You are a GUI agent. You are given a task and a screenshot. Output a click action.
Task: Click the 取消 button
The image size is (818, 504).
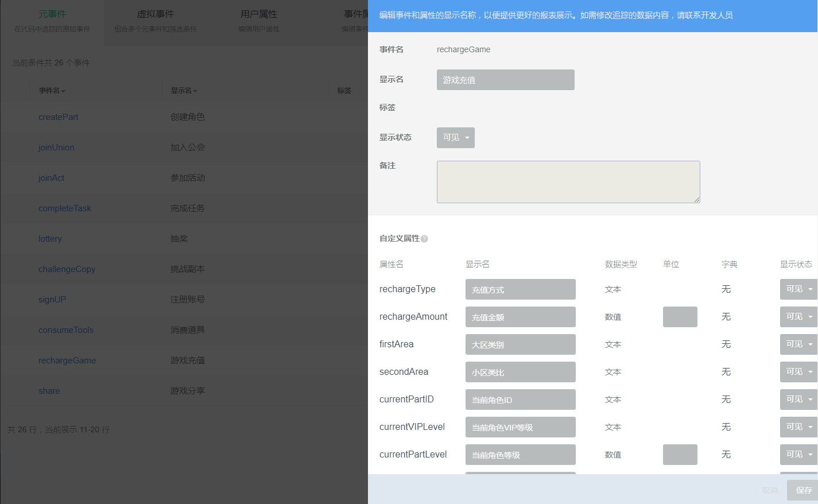pos(770,490)
